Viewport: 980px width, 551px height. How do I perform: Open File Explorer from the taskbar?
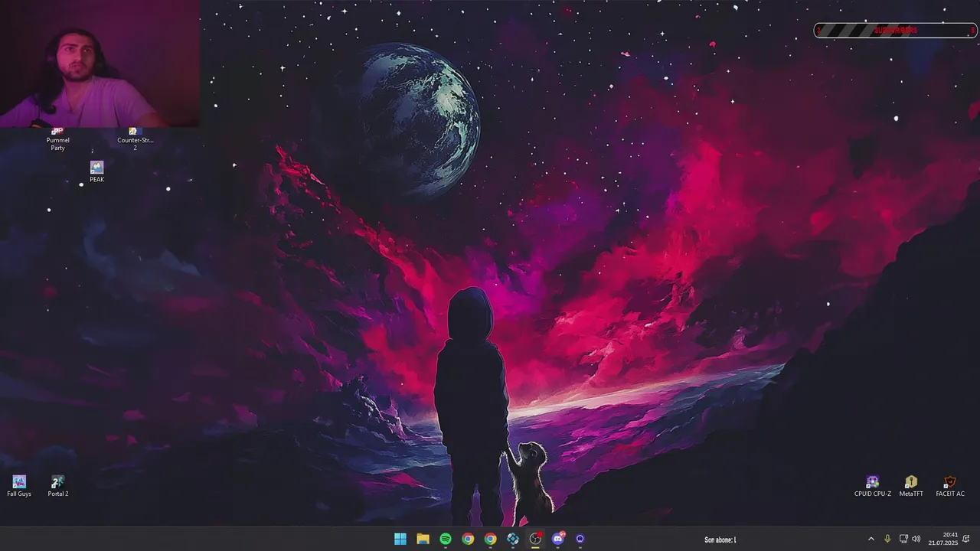point(423,539)
